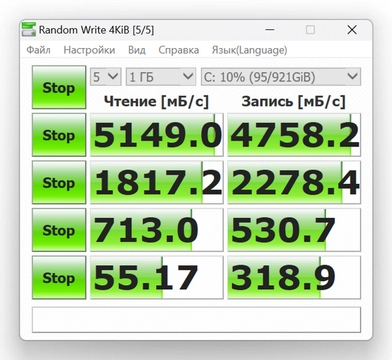Expand the test size dropdown showing 1 ГБ

[161, 77]
